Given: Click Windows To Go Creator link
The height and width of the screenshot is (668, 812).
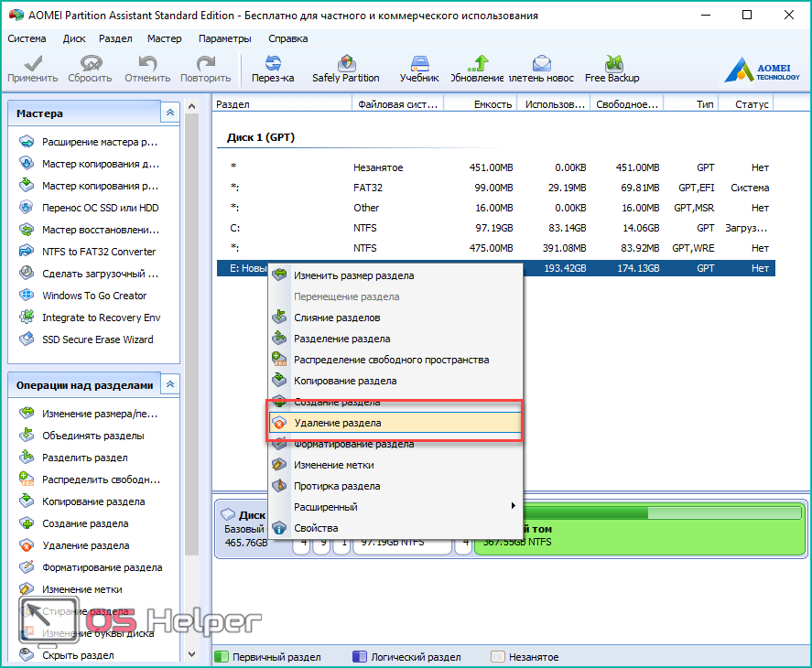Looking at the screenshot, I should (x=94, y=296).
